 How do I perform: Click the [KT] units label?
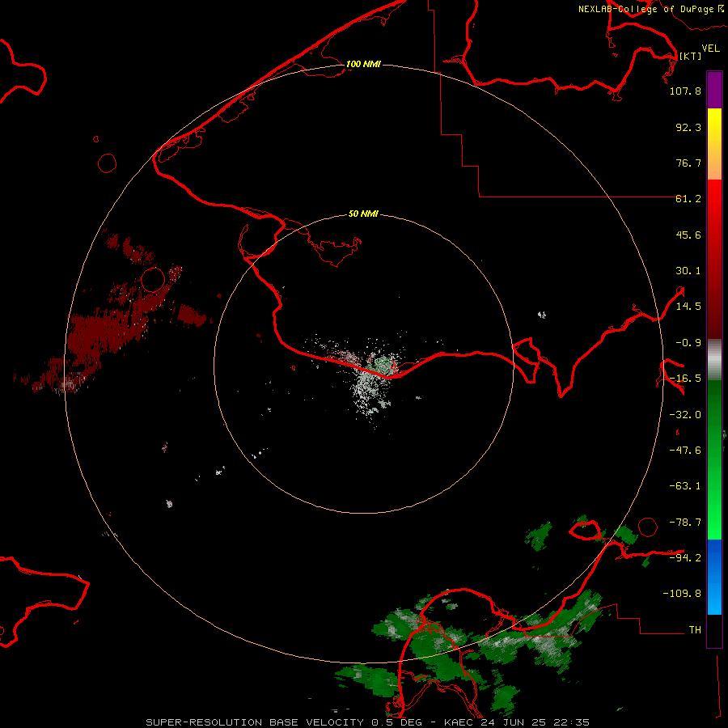691,56
